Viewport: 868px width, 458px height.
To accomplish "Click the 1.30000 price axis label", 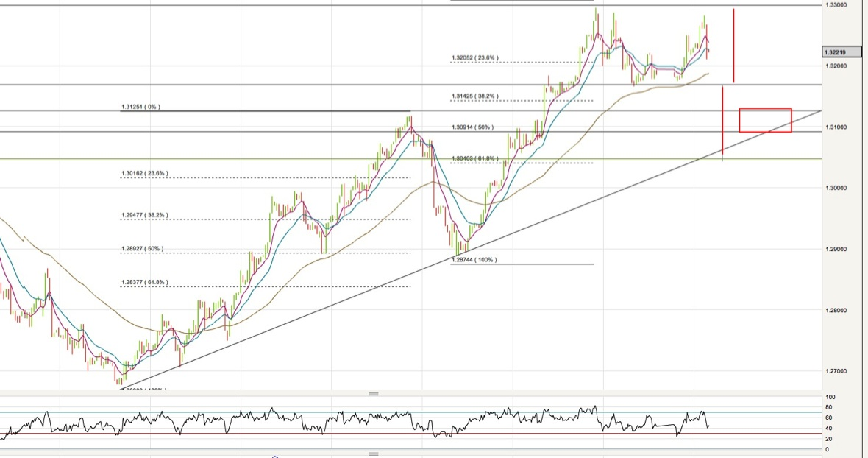I will [x=836, y=188].
